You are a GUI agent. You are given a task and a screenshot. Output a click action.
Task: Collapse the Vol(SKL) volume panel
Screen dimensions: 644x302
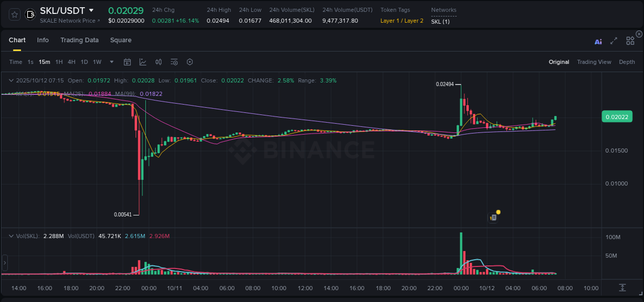click(10, 235)
